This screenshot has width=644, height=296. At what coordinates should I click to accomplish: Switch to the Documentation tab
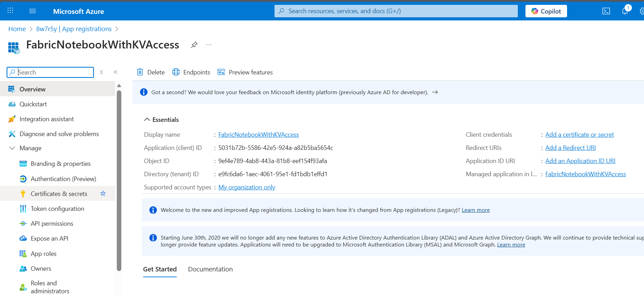210,269
